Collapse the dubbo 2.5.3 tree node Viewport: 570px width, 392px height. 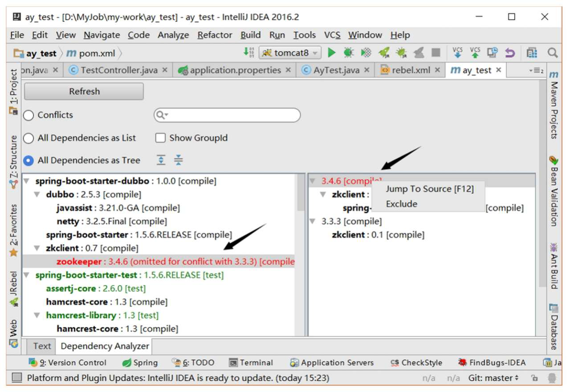(x=37, y=194)
